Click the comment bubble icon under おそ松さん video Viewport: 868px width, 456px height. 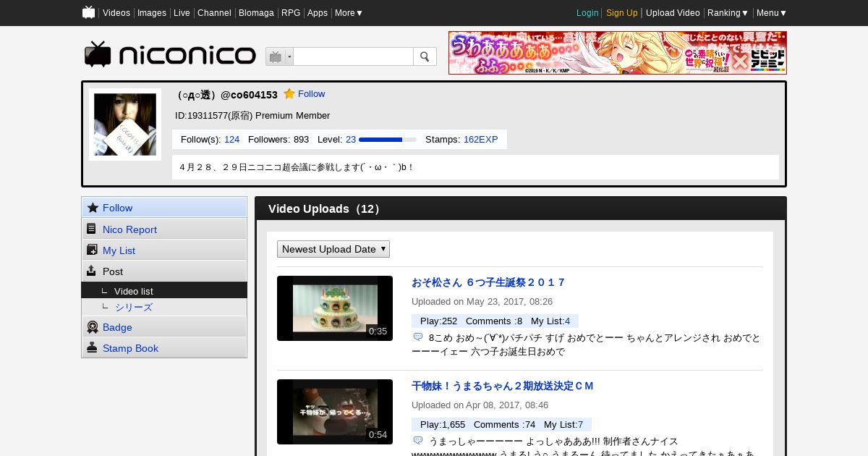click(x=417, y=337)
